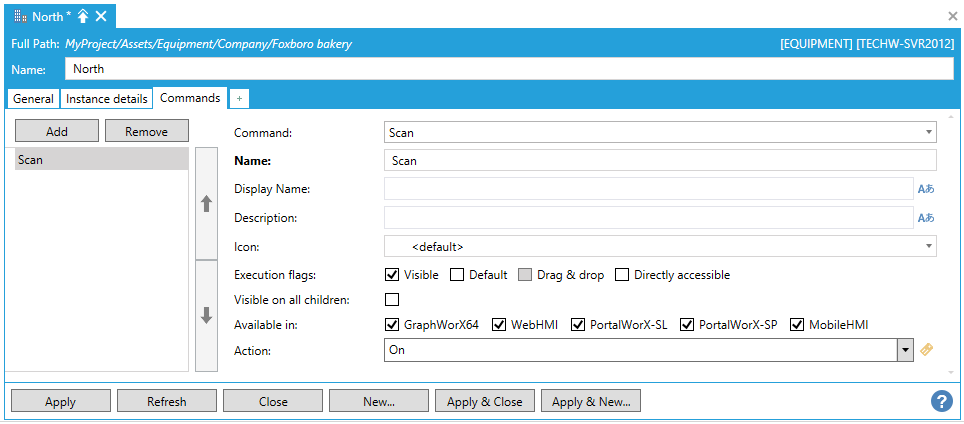Enable the Directly accessible checkbox
This screenshot has width=964, height=424.
622,275
